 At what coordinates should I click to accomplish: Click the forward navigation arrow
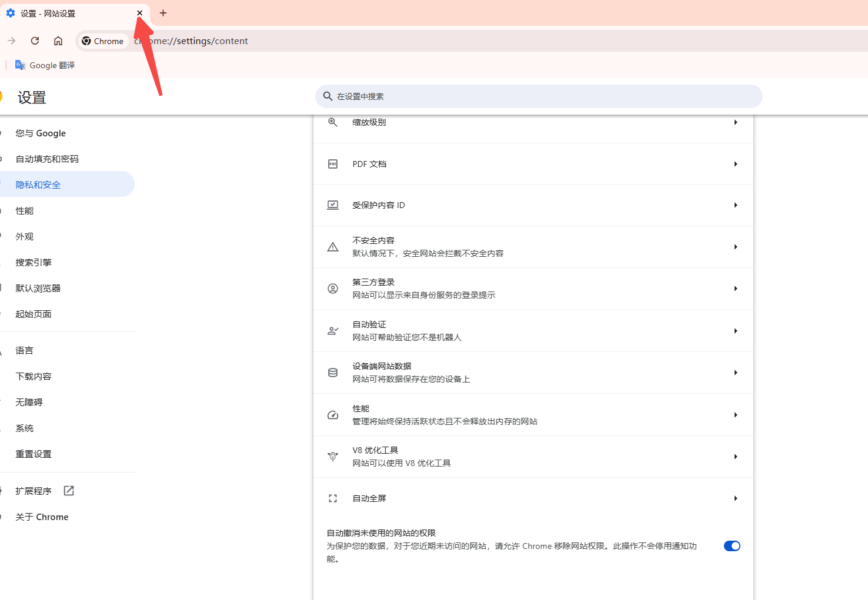(x=12, y=41)
